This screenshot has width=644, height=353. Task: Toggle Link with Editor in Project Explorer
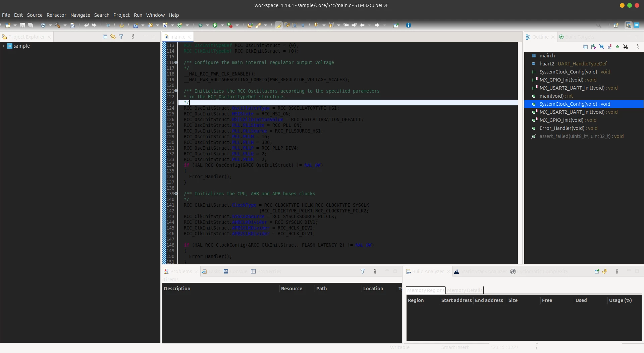click(113, 37)
